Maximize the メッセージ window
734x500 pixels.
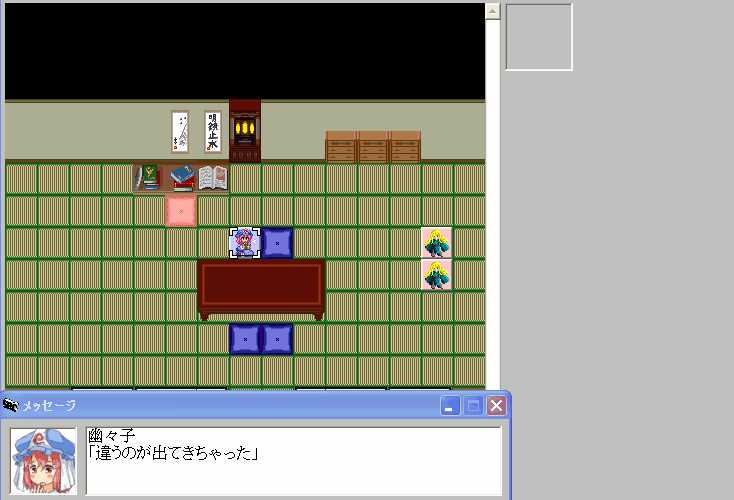coord(473,405)
